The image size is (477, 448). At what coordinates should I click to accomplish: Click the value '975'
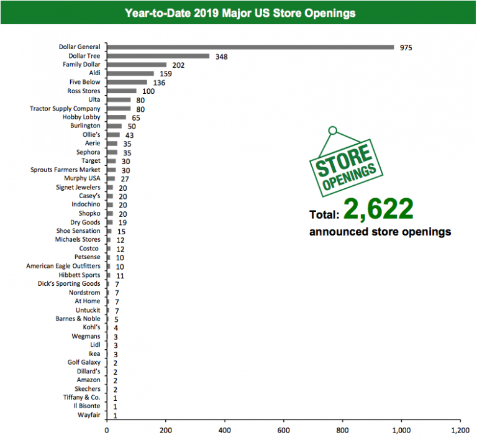[x=406, y=48]
